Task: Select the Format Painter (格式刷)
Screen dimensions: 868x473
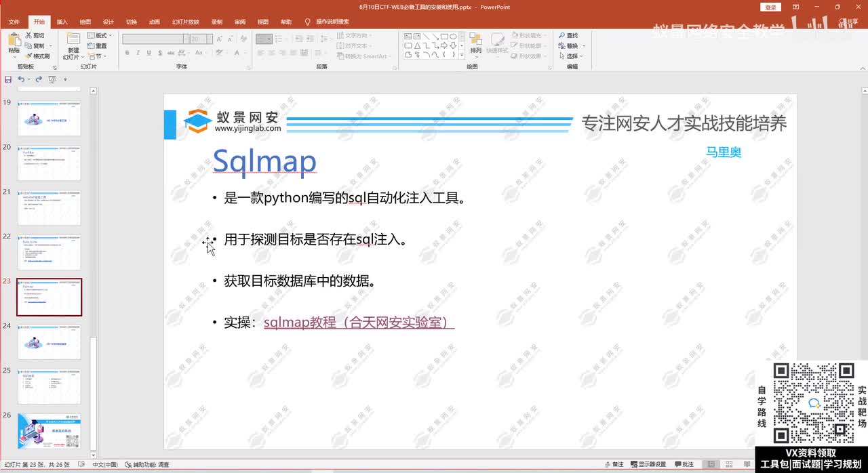Action: coord(37,56)
